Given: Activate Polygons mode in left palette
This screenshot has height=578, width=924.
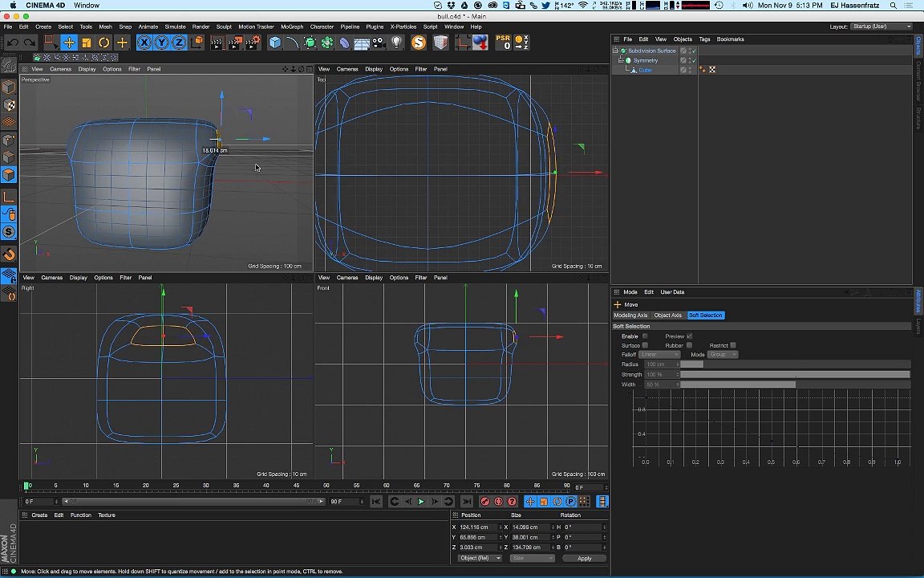Looking at the screenshot, I should [x=8, y=174].
